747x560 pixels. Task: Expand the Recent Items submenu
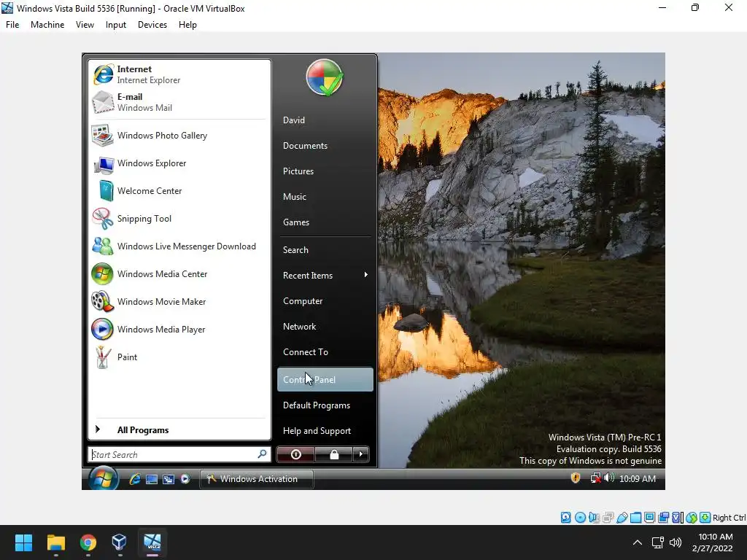tap(325, 275)
